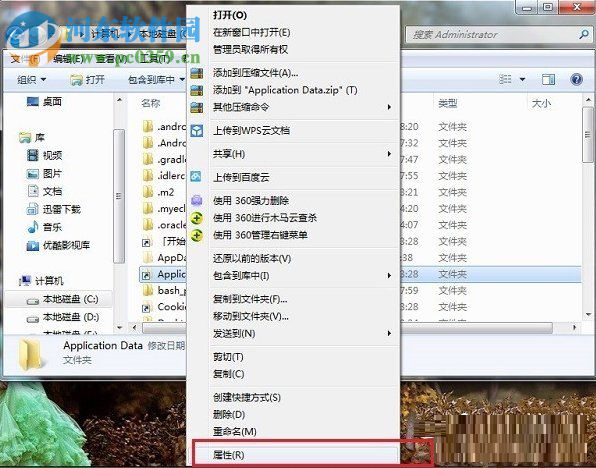Click the 360管理右键菜单 icon

pyautogui.click(x=197, y=235)
